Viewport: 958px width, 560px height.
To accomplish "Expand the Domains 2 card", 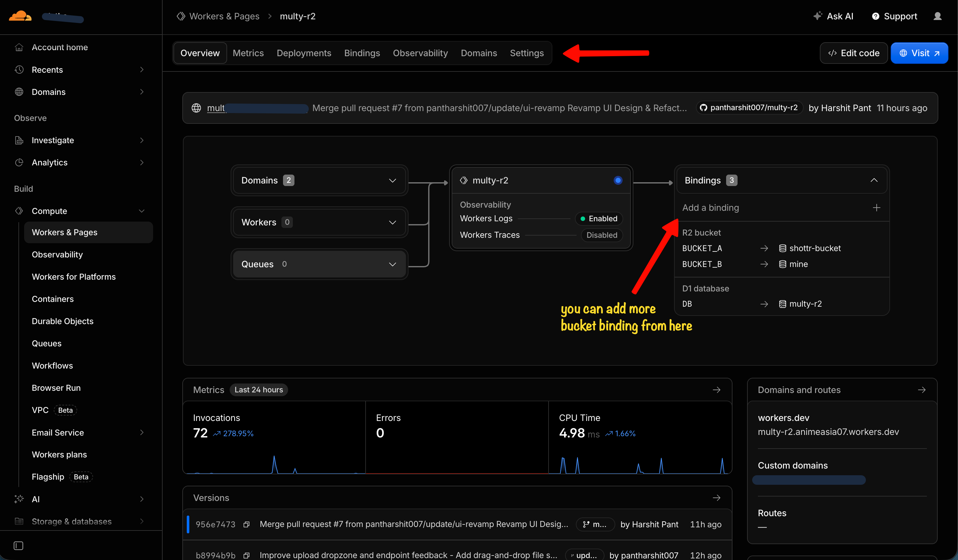I will (x=319, y=180).
